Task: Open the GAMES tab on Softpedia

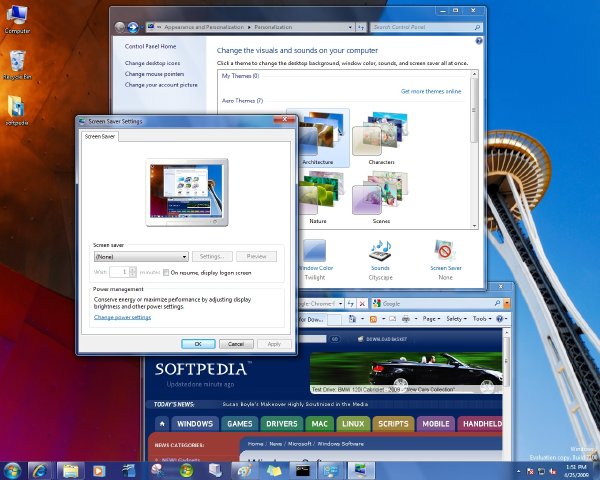Action: tap(240, 424)
